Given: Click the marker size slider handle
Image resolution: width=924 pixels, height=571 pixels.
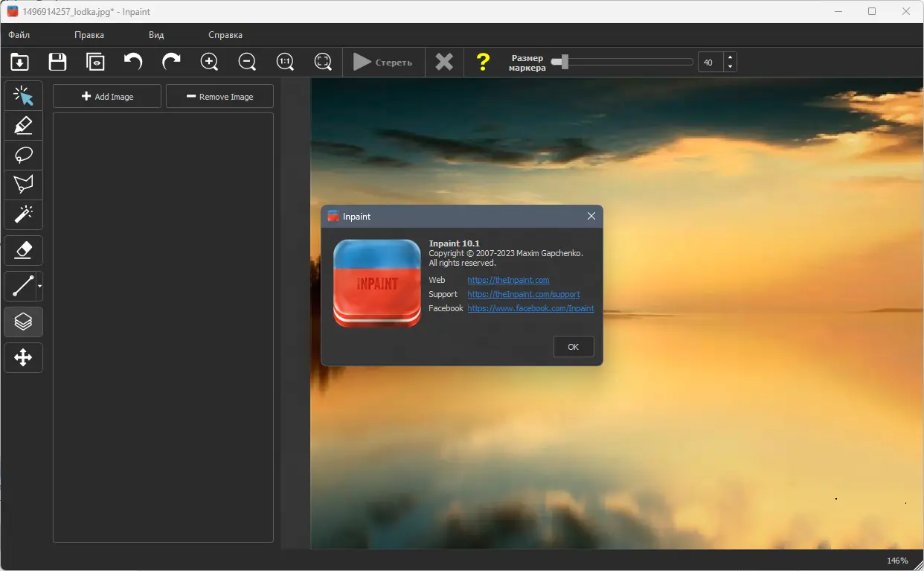Looking at the screenshot, I should (x=565, y=63).
